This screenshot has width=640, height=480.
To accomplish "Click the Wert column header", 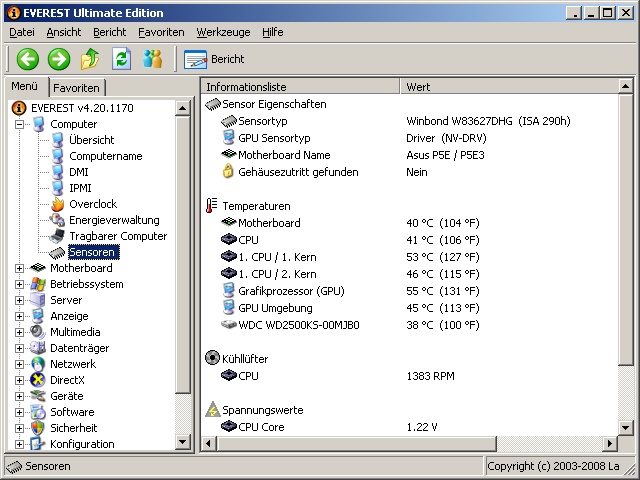I will 509,87.
